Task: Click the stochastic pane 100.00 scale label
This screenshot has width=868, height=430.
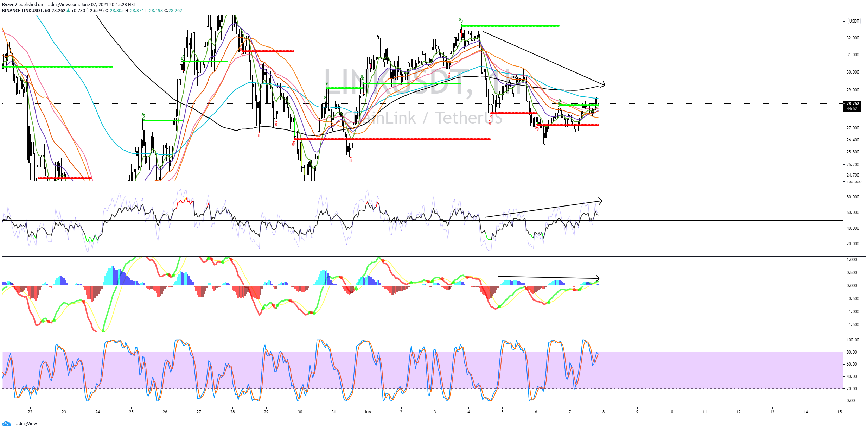Action: [x=853, y=340]
